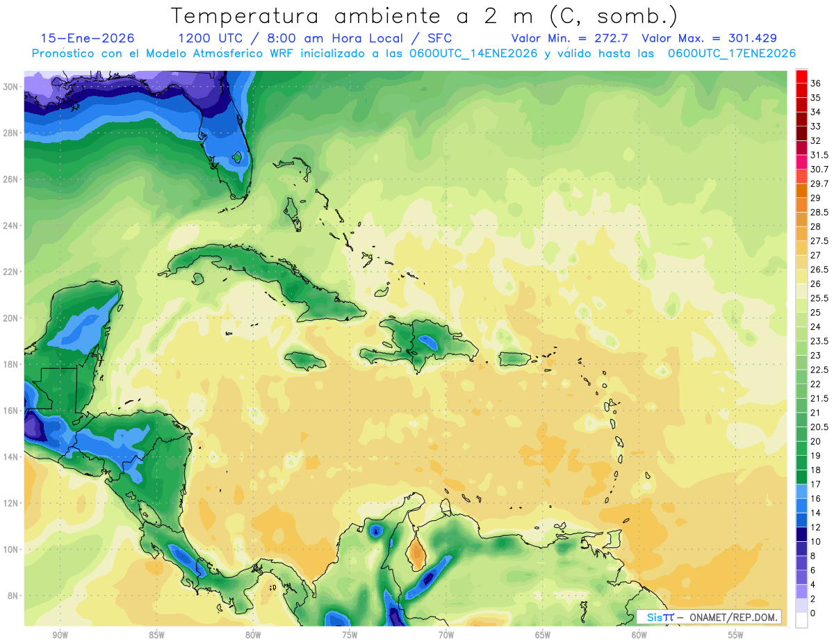Click the legend value 0
This screenshot has height=644, width=834.
coord(813,613)
